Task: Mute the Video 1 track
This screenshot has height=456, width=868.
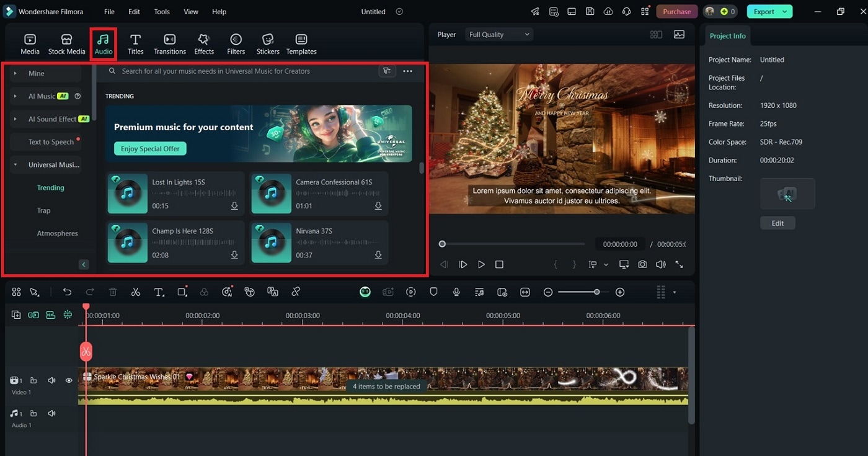Action: (52, 380)
